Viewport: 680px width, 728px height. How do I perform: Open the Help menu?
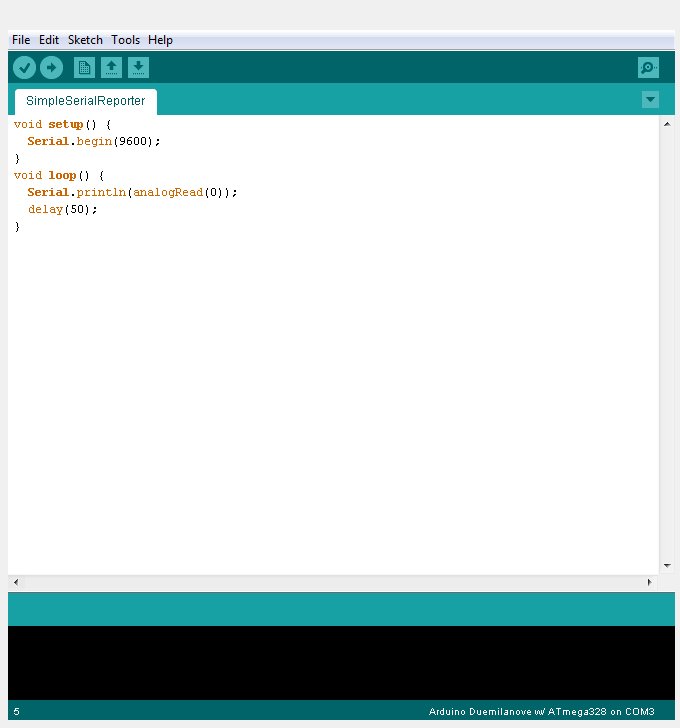[x=160, y=40]
